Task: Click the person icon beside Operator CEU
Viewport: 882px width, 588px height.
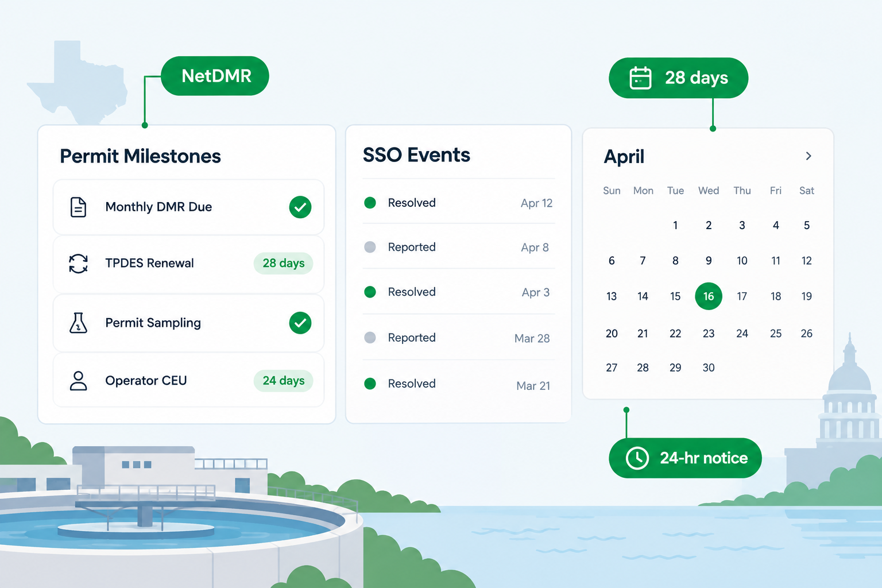Action: click(78, 381)
